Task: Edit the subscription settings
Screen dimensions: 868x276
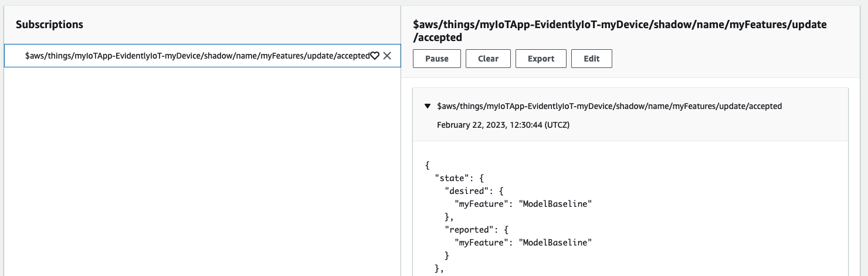Action: (591, 59)
